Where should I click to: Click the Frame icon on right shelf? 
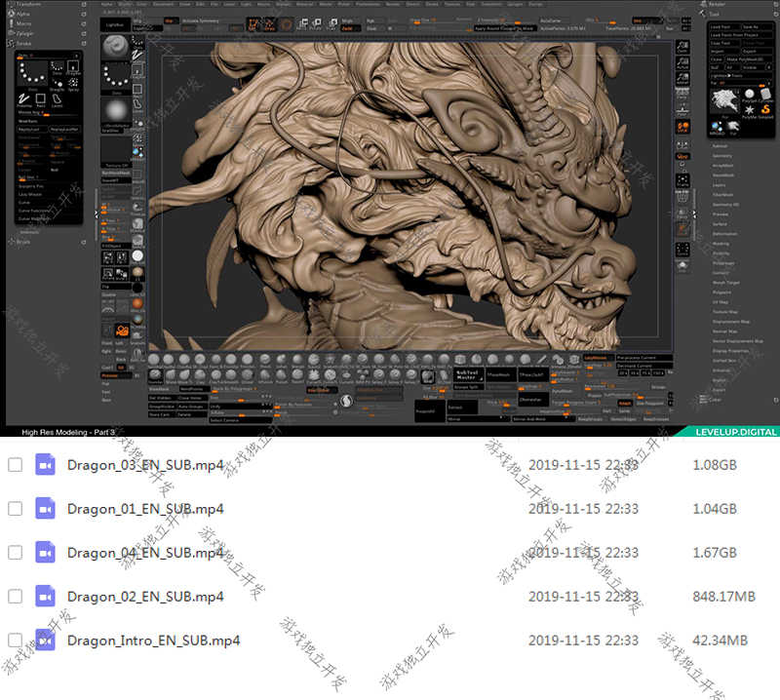click(682, 180)
